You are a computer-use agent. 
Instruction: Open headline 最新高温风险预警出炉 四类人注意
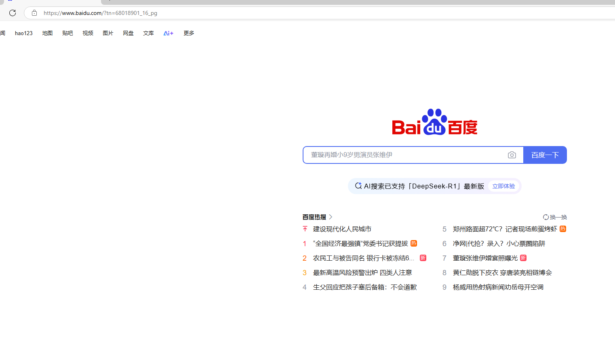362,272
